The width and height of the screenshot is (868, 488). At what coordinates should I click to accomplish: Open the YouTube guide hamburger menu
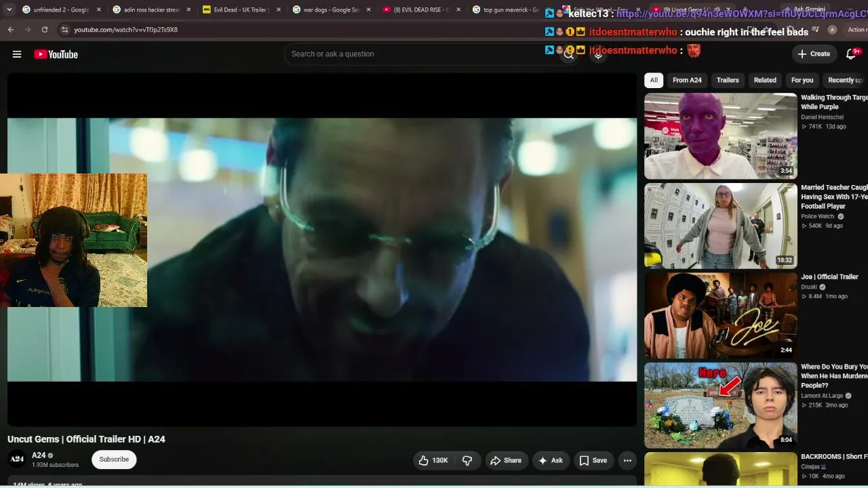17,54
